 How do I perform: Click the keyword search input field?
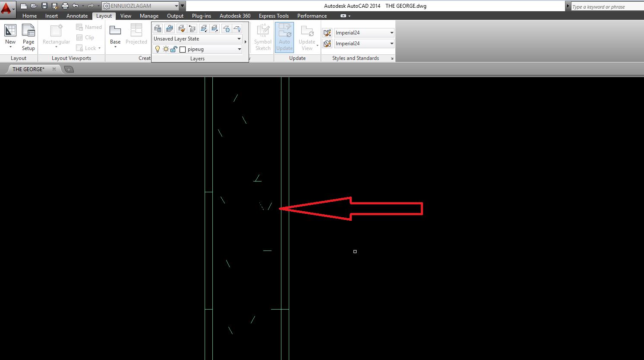pos(607,6)
